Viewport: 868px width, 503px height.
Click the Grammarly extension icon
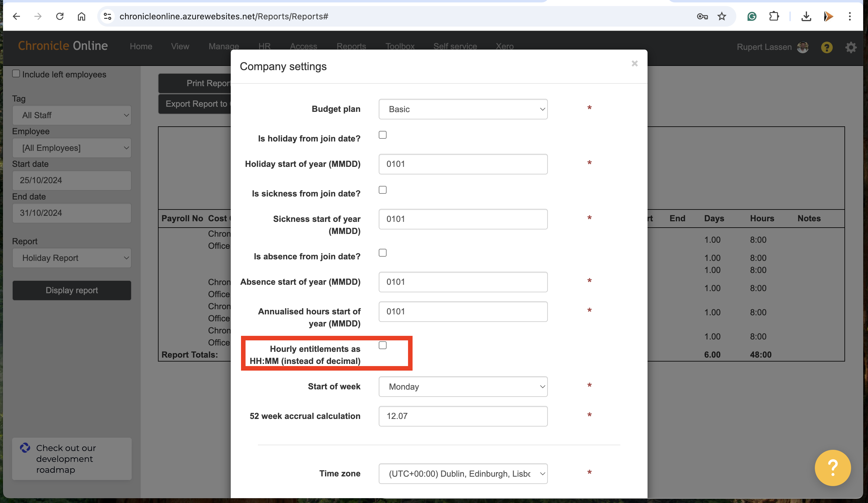point(752,16)
